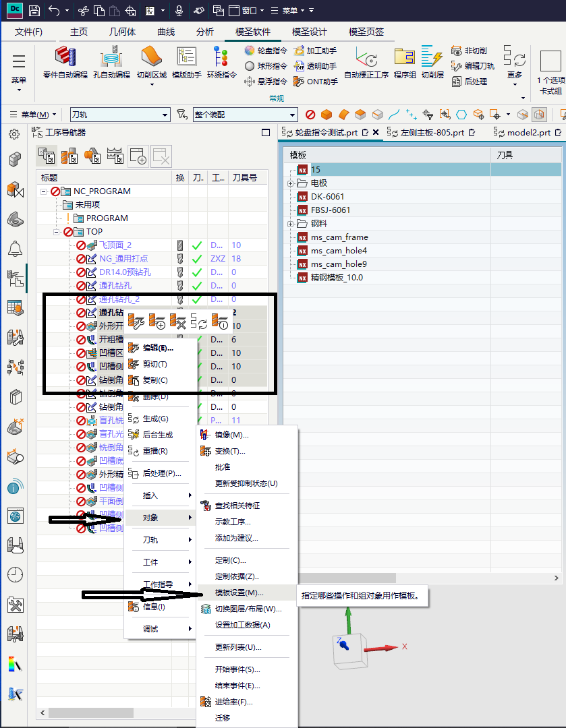Select template DK-6061
Image resolution: width=566 pixels, height=728 pixels.
(327, 197)
